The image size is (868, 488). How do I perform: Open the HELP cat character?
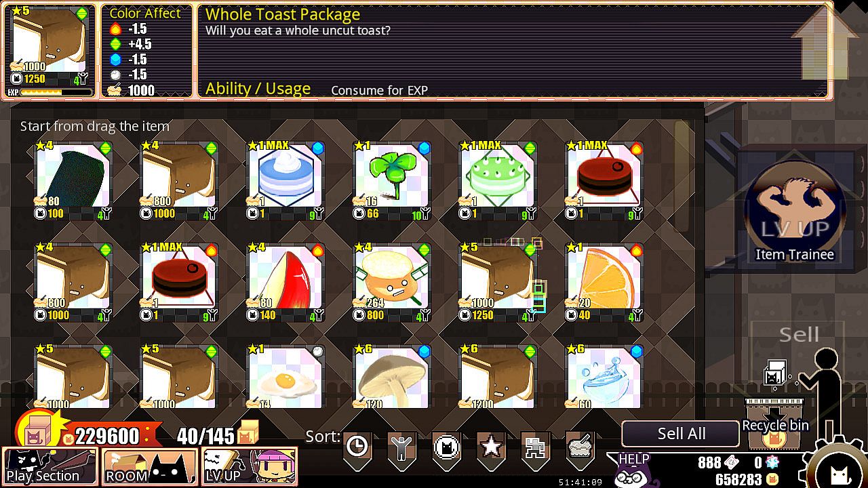tap(631, 469)
